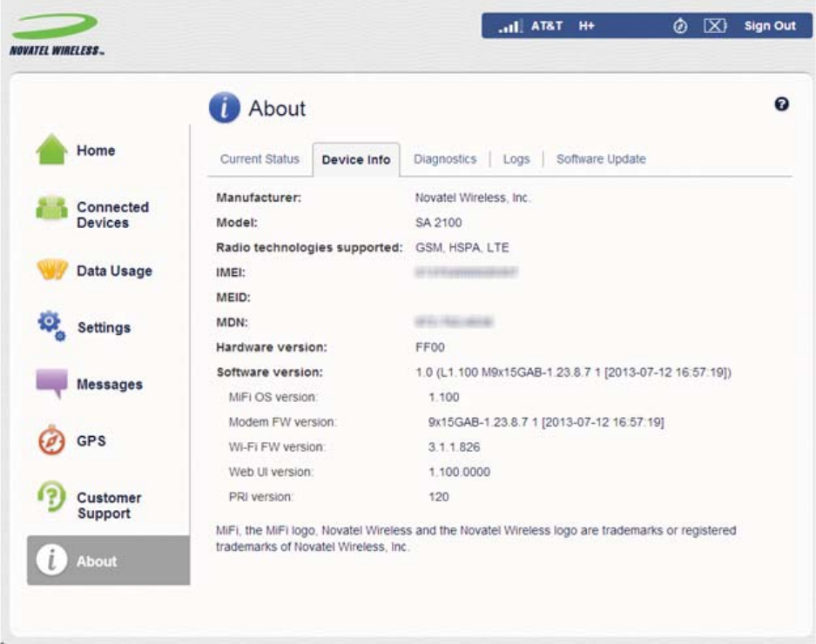Image resolution: width=816 pixels, height=644 pixels.
Task: Click the GPS compass icon
Action: pos(51,440)
